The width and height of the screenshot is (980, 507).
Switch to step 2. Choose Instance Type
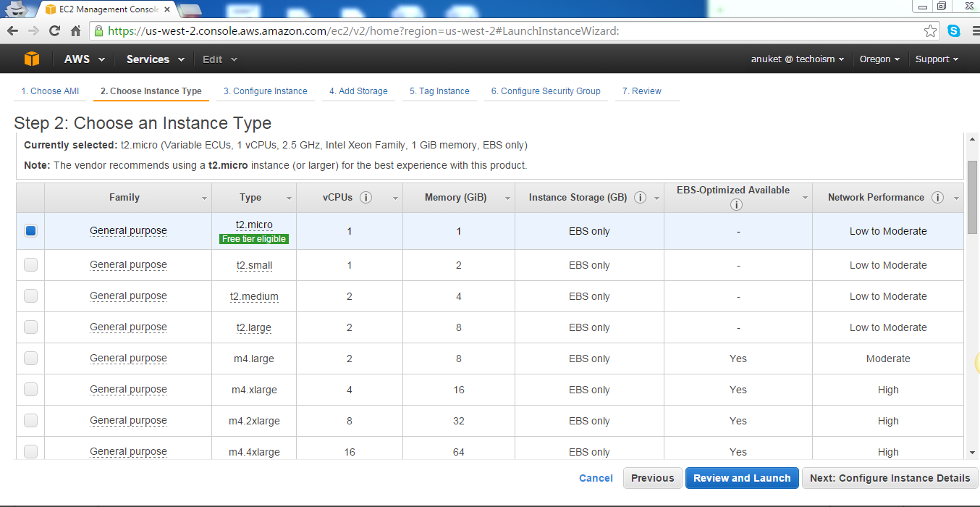[151, 91]
